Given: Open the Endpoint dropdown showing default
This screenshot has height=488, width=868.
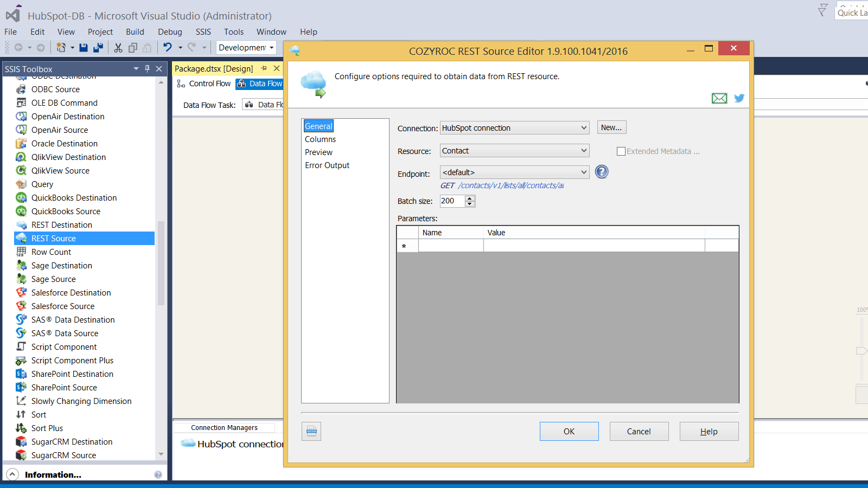Looking at the screenshot, I should tap(514, 172).
